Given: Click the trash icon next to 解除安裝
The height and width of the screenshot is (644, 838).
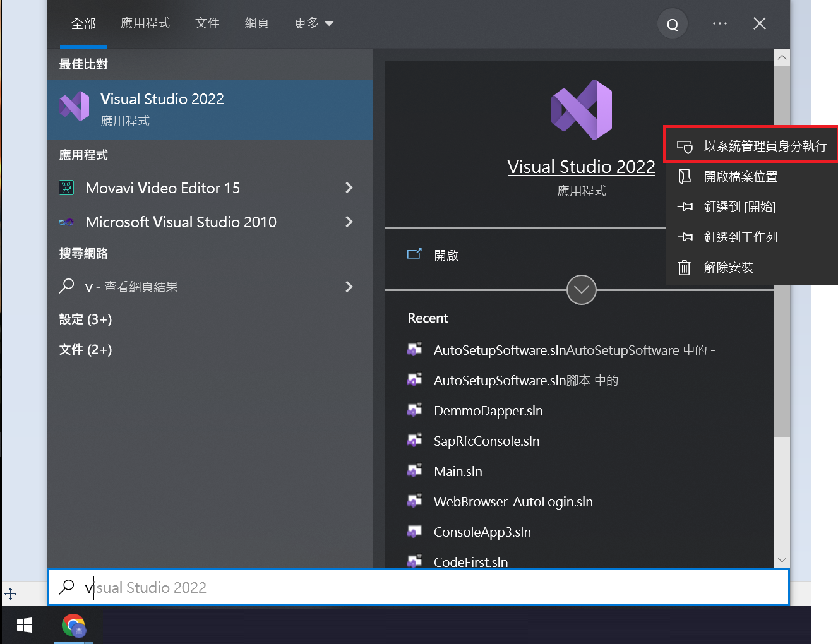Looking at the screenshot, I should (685, 267).
